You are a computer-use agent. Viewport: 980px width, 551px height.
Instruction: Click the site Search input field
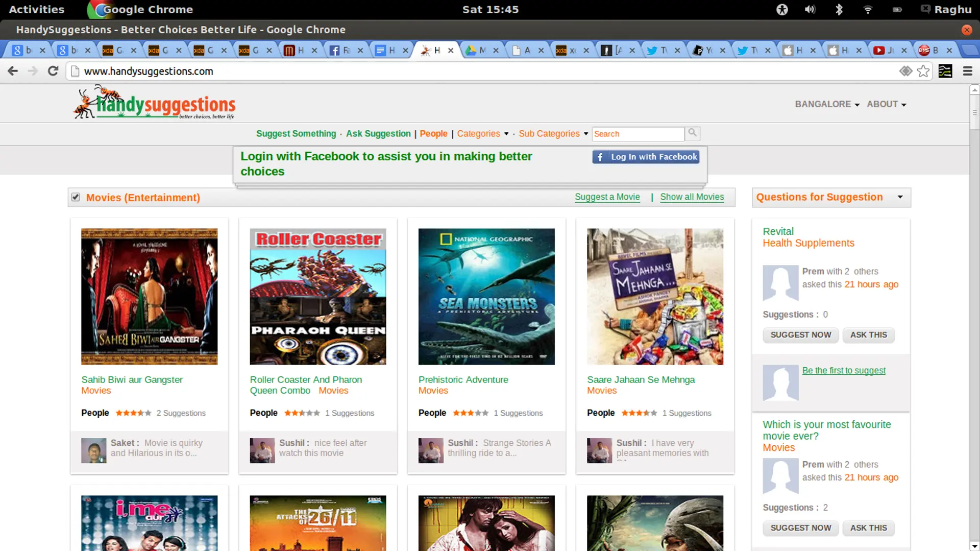coord(638,134)
